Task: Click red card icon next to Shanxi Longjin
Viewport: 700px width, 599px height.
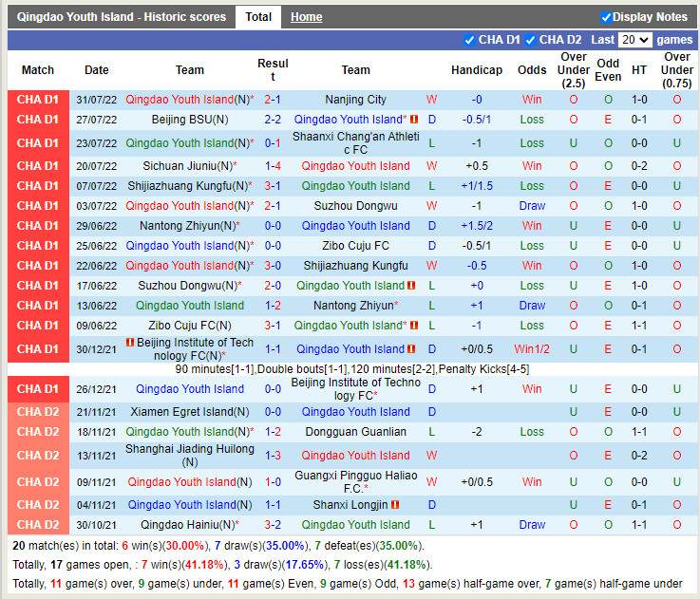Action: click(x=394, y=505)
